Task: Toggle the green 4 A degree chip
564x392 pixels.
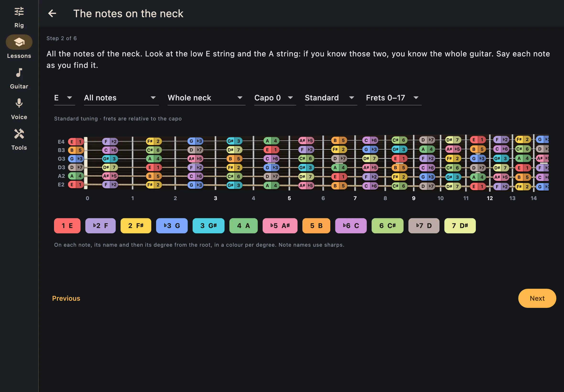Action: 244,226
